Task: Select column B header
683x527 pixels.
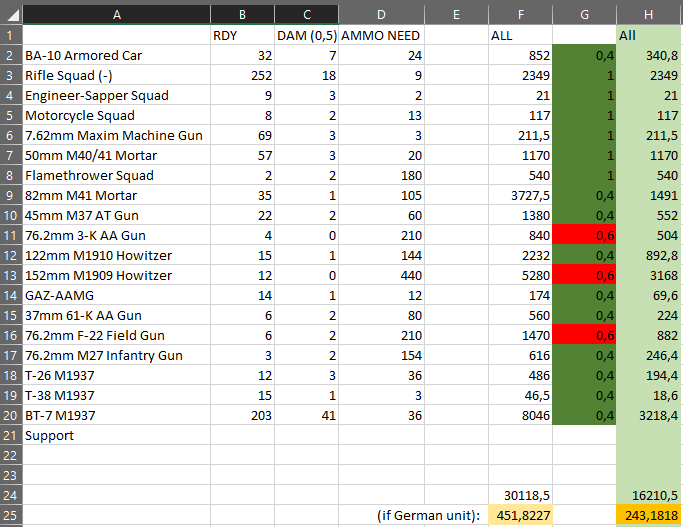Action: (x=242, y=14)
